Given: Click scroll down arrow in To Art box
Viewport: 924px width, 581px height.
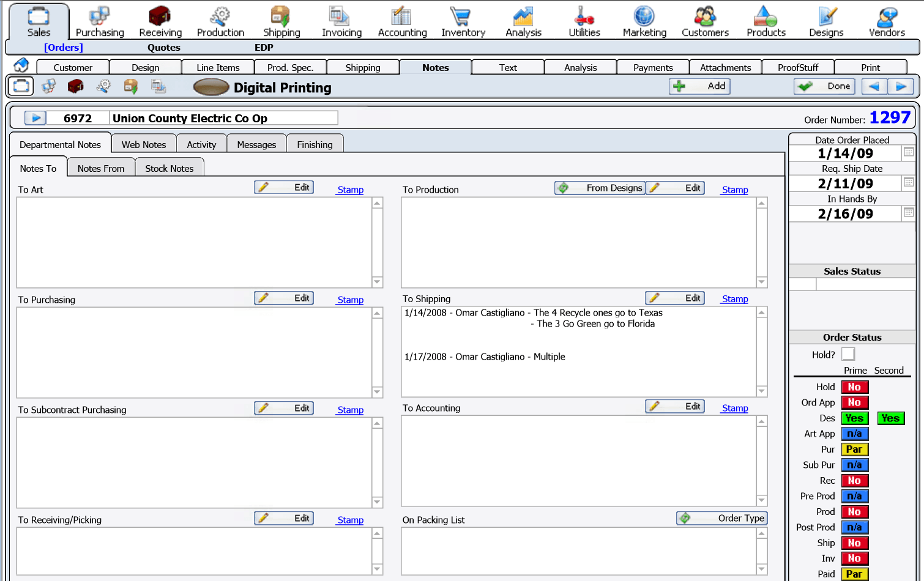Looking at the screenshot, I should 378,282.
